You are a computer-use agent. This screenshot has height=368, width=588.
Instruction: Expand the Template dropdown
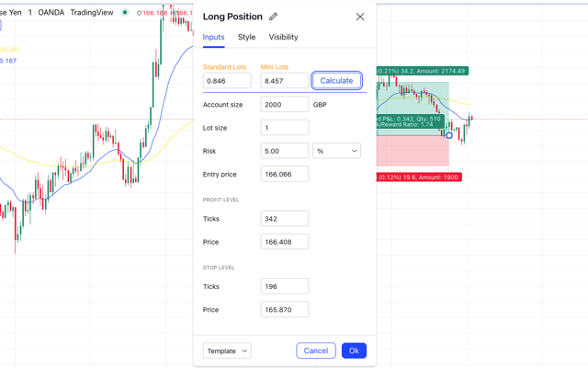click(x=227, y=351)
